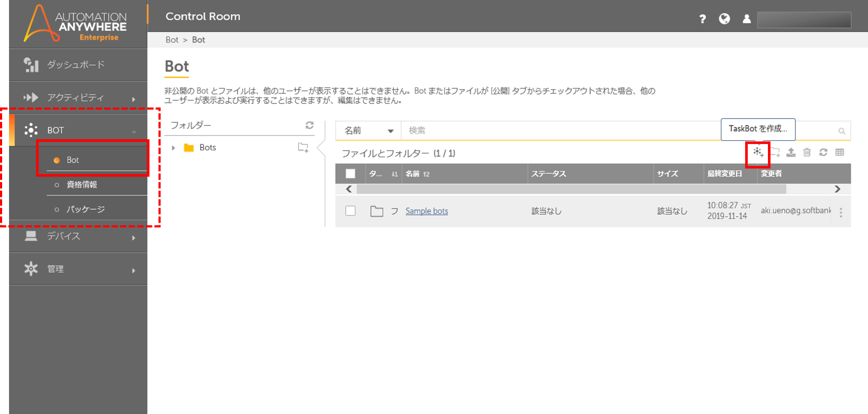Click the scroll-right arrow of the table

pos(838,189)
